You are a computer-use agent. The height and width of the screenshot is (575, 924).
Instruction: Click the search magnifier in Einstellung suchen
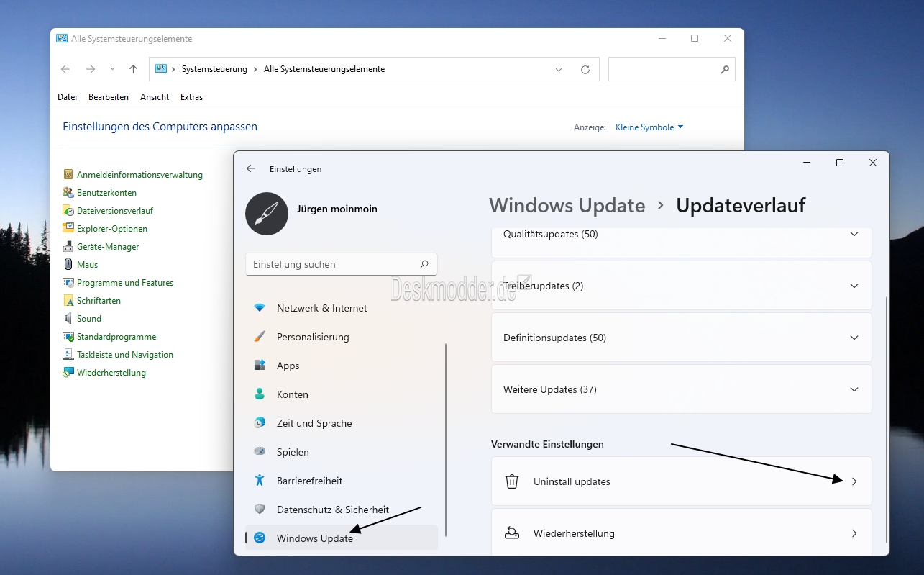point(424,264)
